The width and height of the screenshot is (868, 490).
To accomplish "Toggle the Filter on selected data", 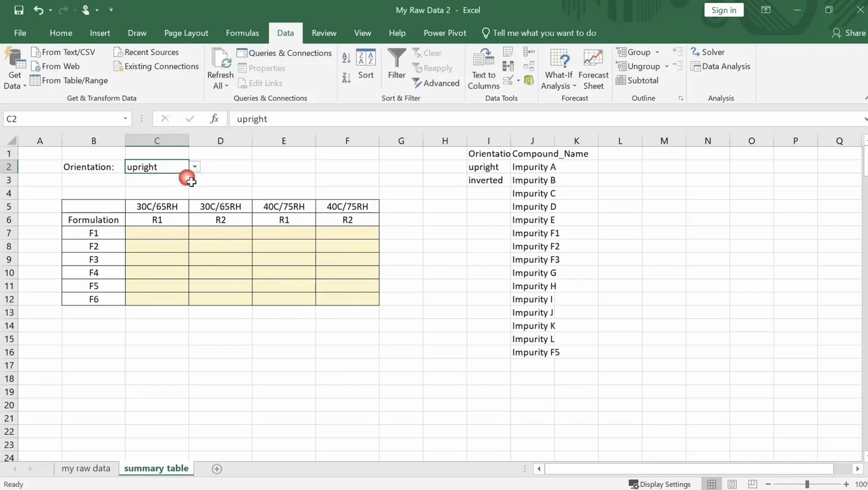I will 396,65.
